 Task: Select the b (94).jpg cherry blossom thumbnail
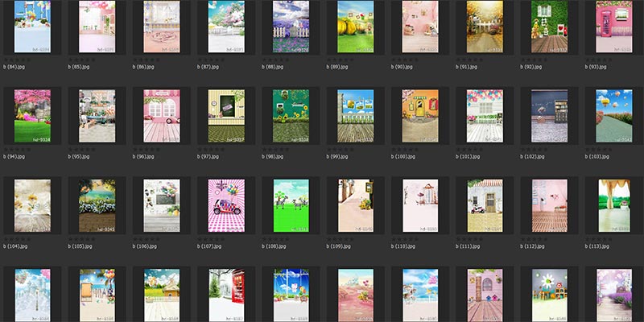[x=32, y=116]
